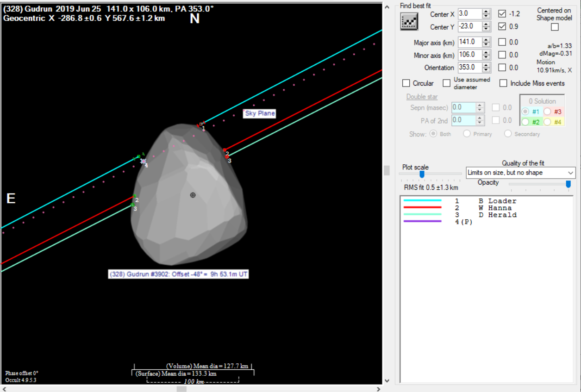Increase Major axis with up arrow
This screenshot has height=392, width=581.
click(x=486, y=39)
